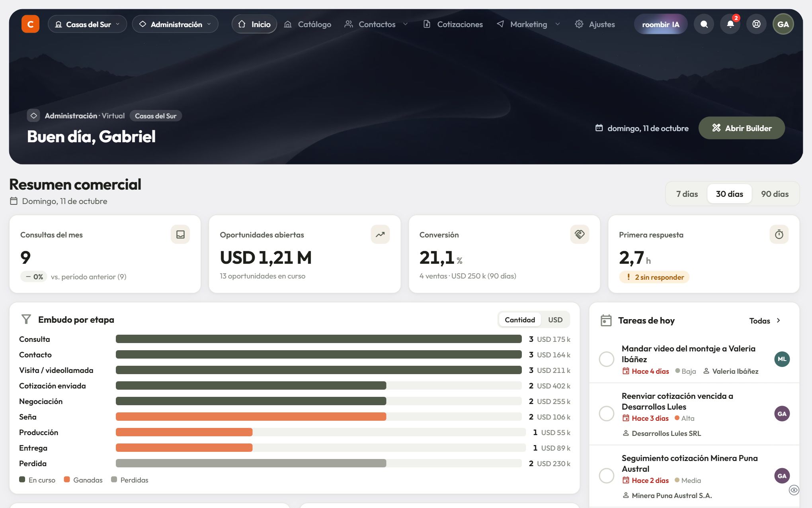The image size is (812, 508).
Task: Open the Cotizaciones section
Action: point(453,24)
